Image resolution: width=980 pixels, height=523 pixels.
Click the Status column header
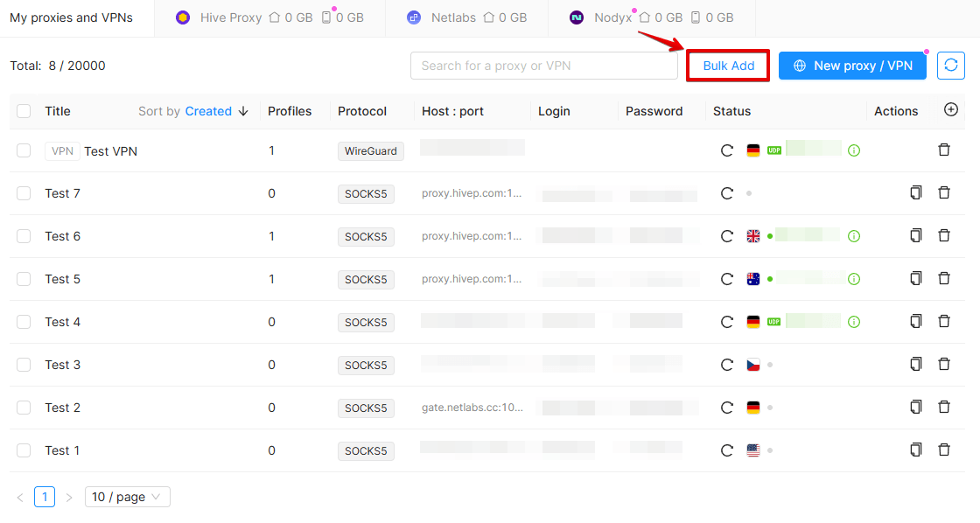pos(731,111)
